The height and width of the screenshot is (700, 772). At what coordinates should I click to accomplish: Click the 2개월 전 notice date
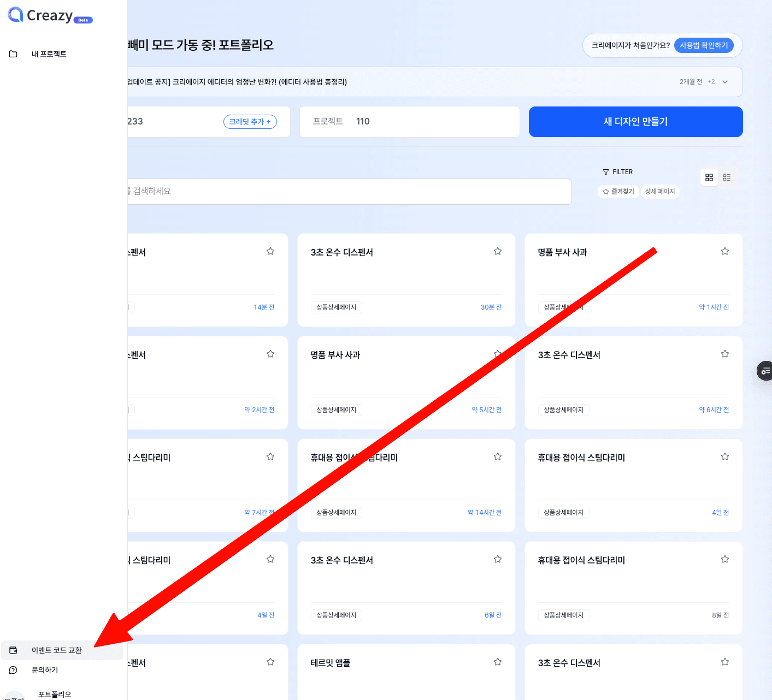click(x=691, y=82)
